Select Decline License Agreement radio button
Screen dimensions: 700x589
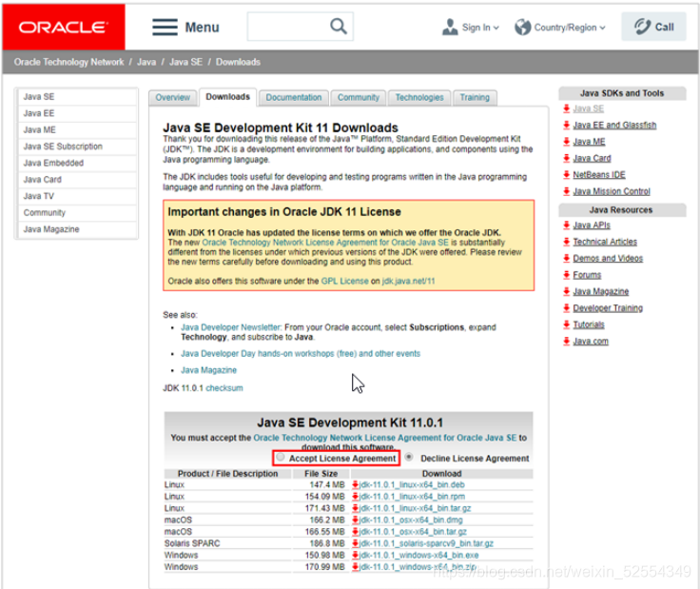(x=409, y=457)
